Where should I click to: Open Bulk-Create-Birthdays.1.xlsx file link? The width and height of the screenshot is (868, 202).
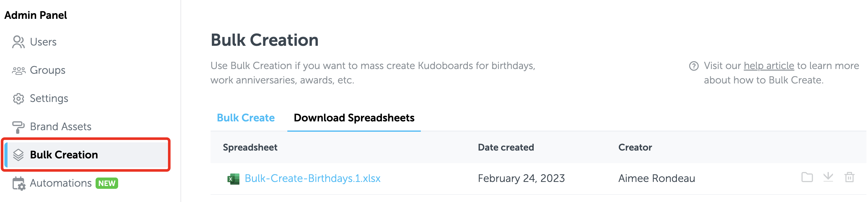point(312,178)
